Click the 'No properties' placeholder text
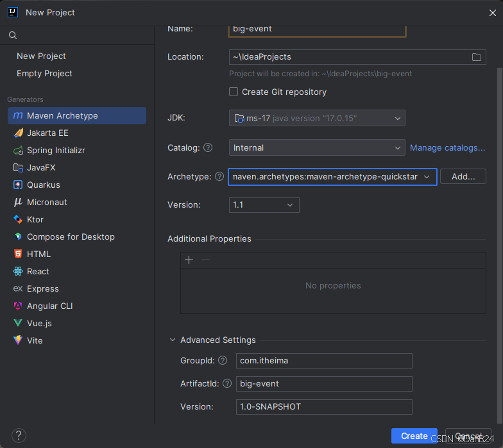503x448 pixels. (x=333, y=286)
